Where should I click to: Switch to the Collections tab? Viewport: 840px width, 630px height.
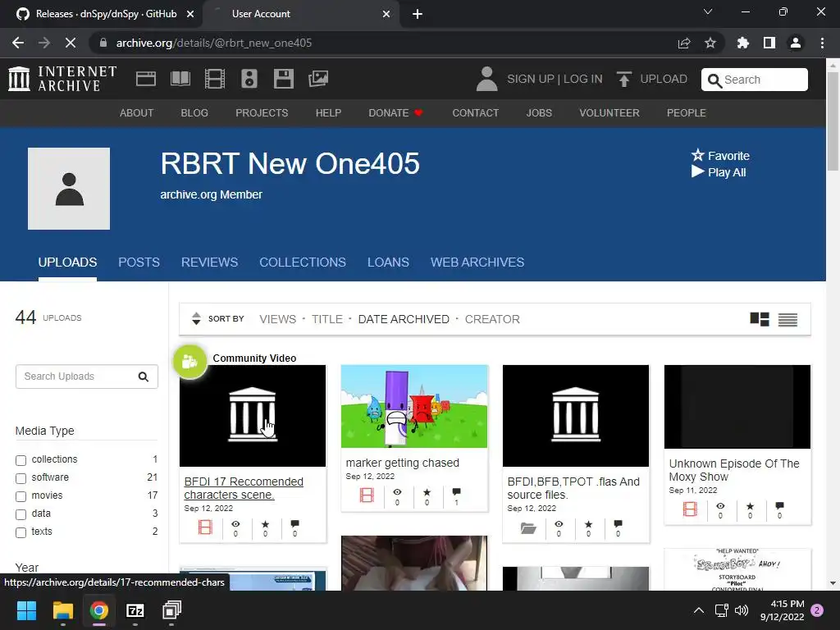[303, 262]
